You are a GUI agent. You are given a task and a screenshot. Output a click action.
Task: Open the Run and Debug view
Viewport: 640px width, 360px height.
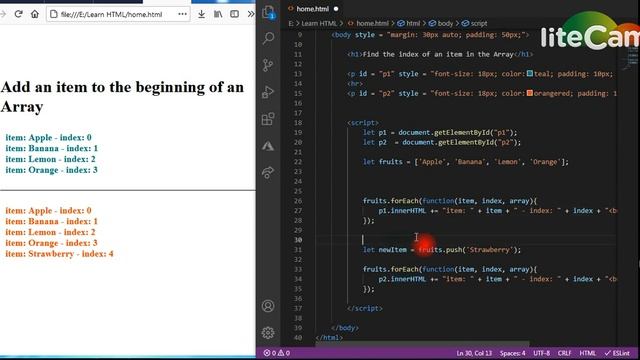click(268, 92)
